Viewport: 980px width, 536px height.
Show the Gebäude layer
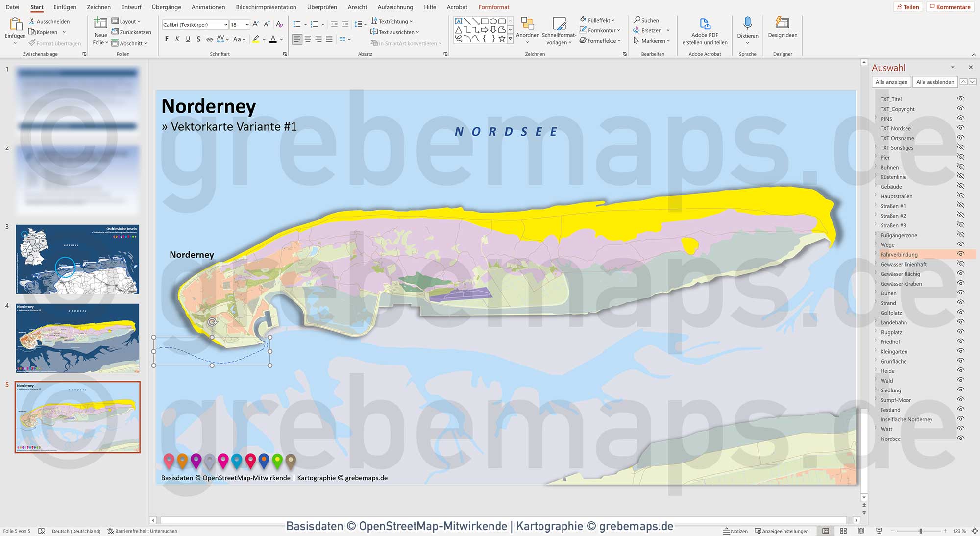[x=961, y=187]
